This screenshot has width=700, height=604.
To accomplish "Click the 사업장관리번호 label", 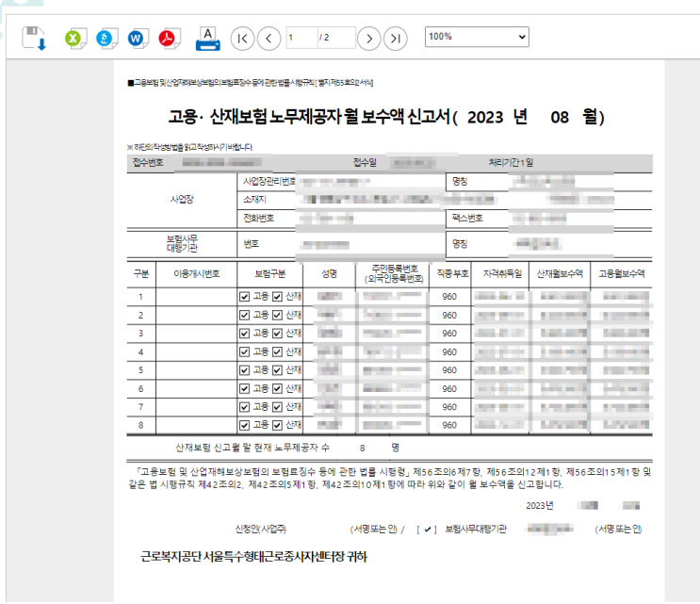I will pos(269,181).
